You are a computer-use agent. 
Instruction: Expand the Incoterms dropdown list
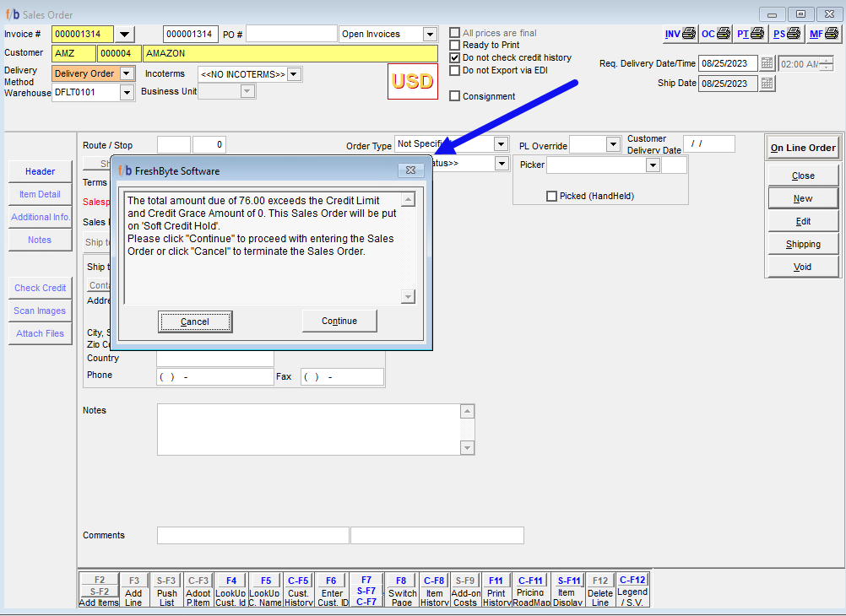294,74
